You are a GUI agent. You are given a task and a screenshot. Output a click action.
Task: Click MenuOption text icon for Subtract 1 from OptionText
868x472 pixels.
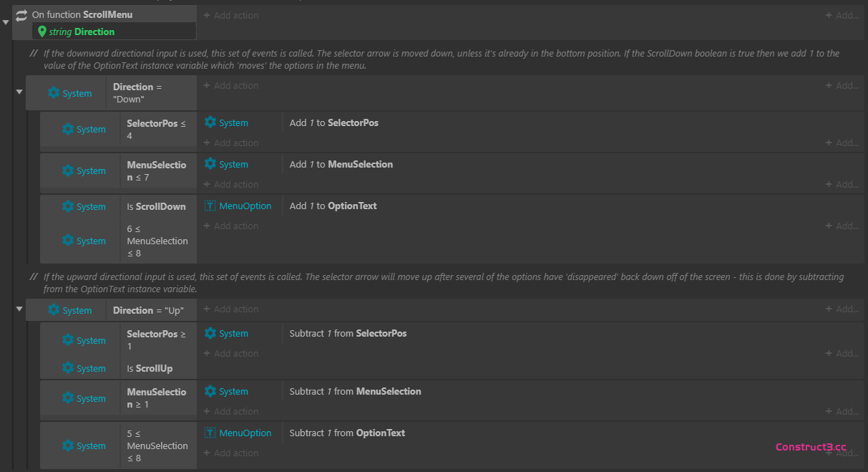coord(210,433)
